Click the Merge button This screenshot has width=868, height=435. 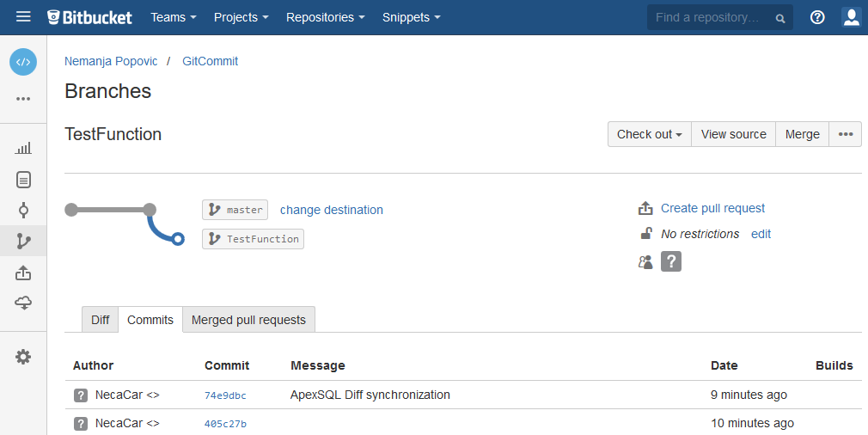[802, 134]
